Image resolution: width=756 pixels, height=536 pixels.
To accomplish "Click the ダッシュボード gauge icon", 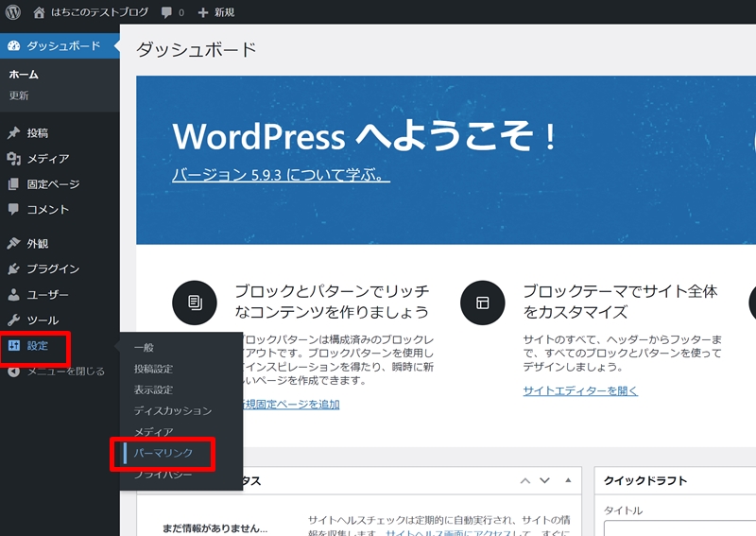I will tap(14, 45).
